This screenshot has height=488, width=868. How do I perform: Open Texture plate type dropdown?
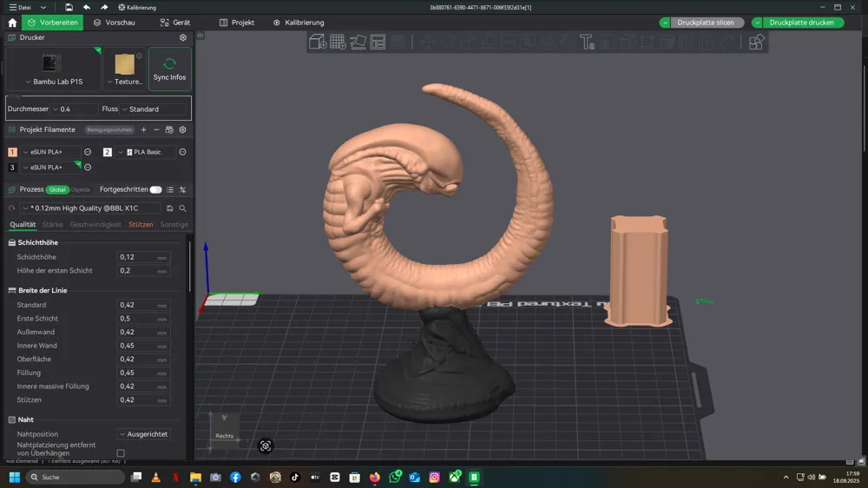coord(124,82)
